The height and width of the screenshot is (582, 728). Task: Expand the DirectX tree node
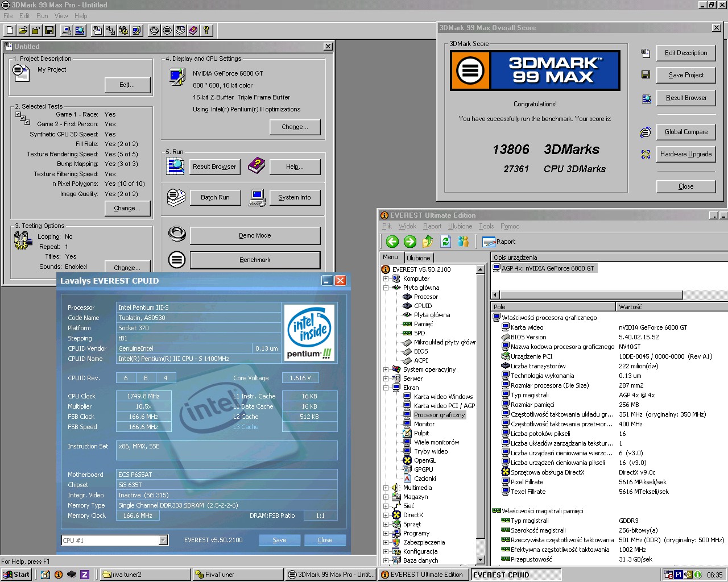click(x=386, y=515)
